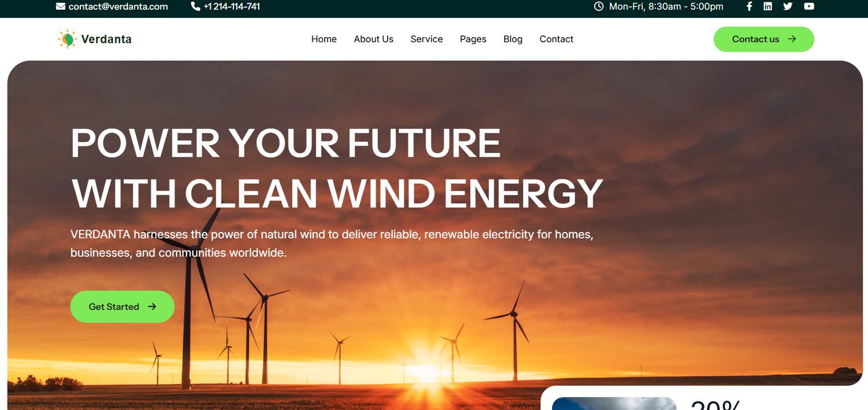Open the Facebook social icon
The width and height of the screenshot is (868, 410).
click(749, 6)
